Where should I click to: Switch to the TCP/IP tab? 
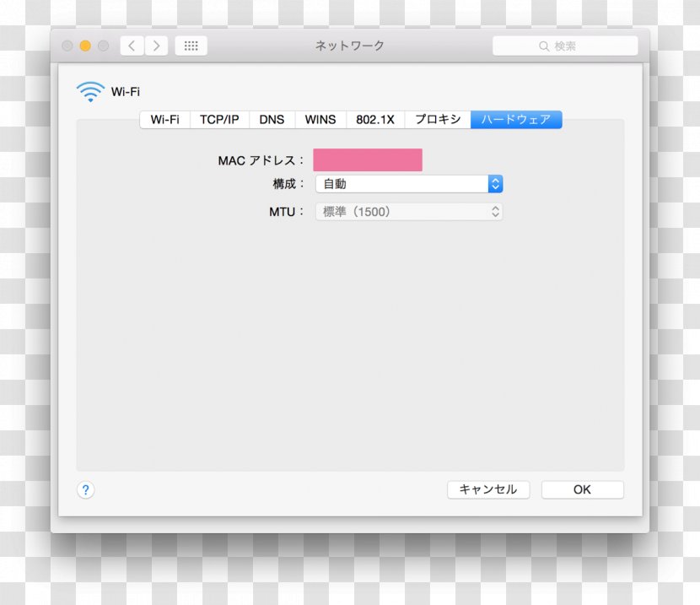(x=219, y=120)
